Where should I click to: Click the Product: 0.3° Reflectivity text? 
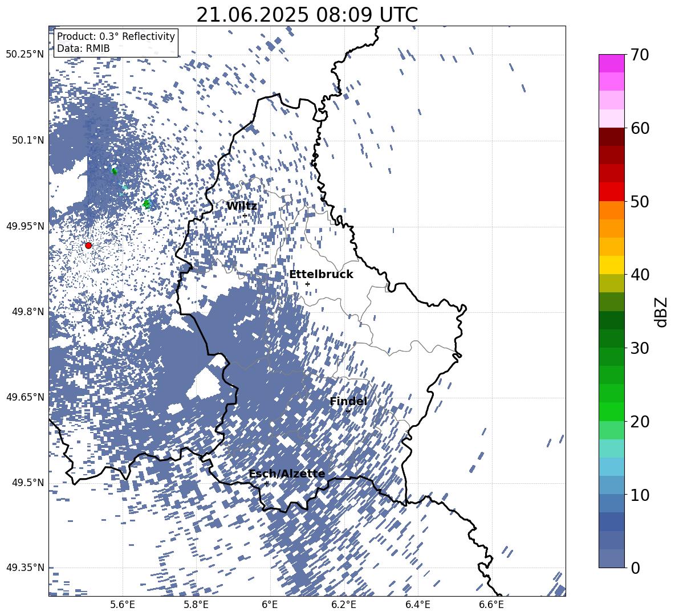[x=116, y=36]
